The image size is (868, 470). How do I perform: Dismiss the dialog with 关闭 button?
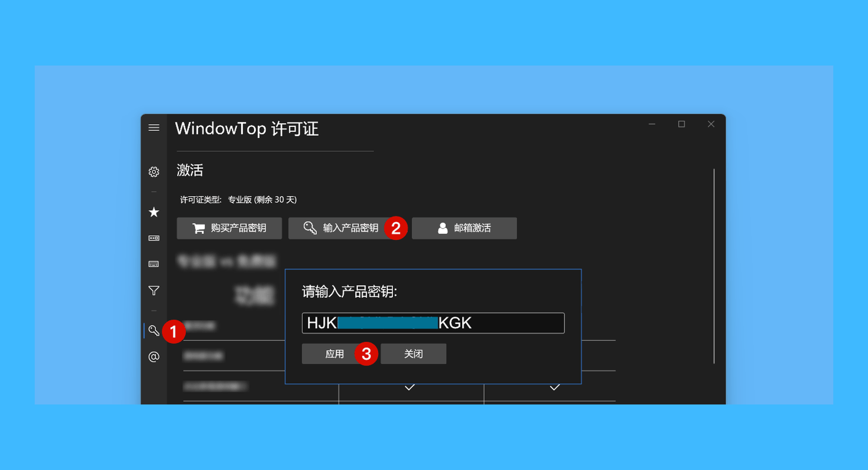pyautogui.click(x=413, y=354)
